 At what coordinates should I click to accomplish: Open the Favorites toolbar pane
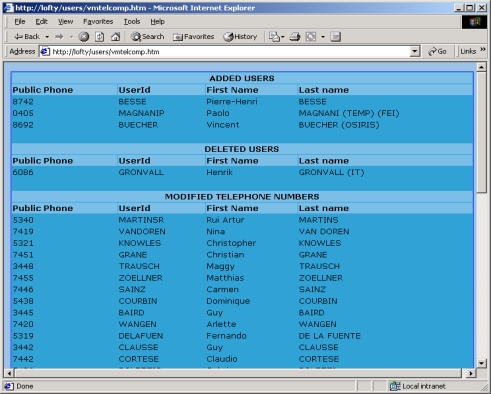pos(193,37)
